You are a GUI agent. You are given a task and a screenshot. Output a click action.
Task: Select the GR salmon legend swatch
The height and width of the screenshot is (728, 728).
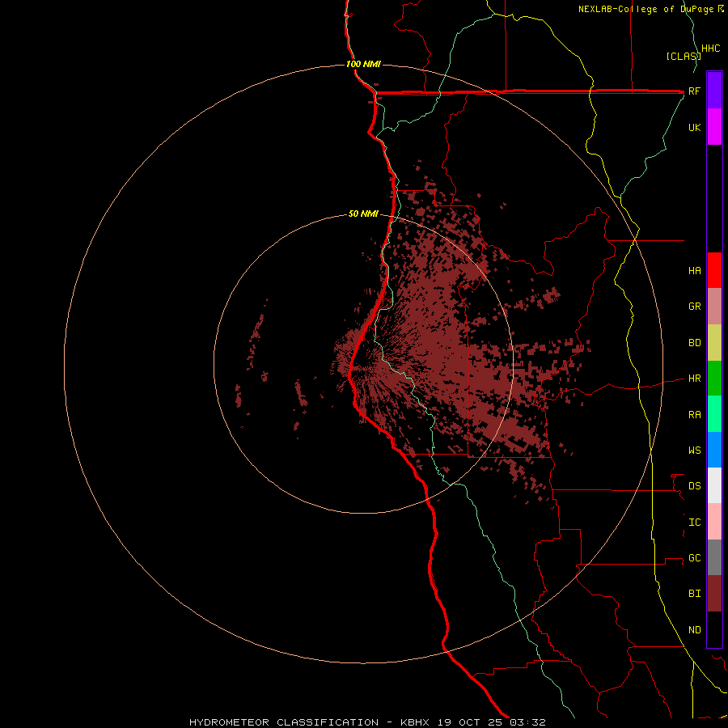[x=714, y=307]
